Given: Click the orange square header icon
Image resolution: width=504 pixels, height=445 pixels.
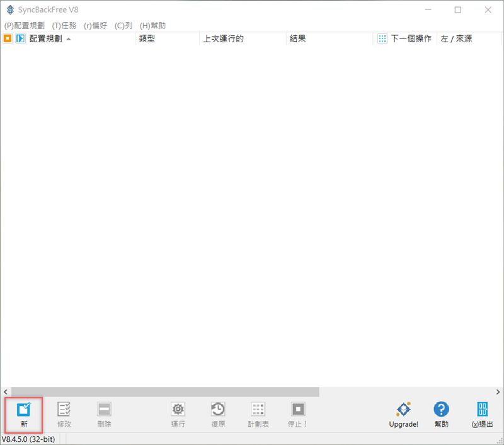Looking at the screenshot, I should (x=8, y=38).
